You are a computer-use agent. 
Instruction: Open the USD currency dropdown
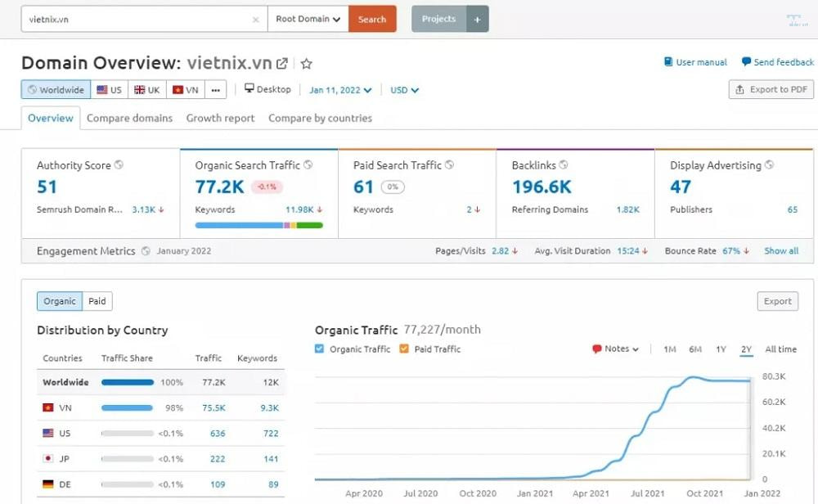tap(404, 90)
